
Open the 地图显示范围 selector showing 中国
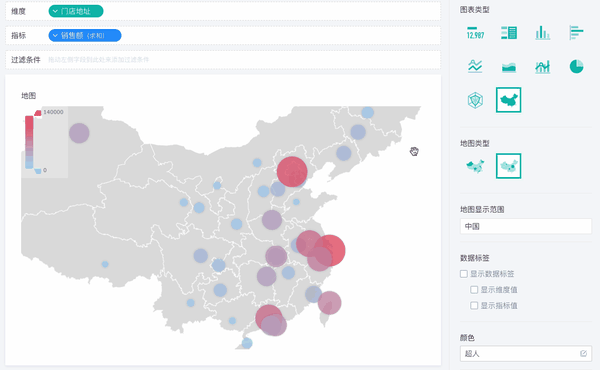(525, 226)
